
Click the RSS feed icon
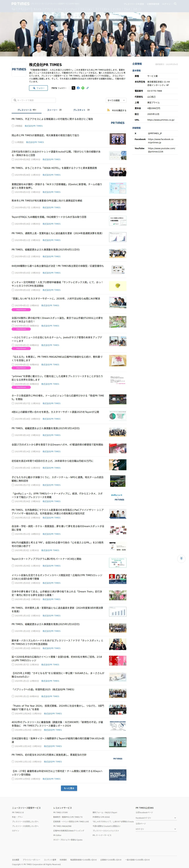108,110
